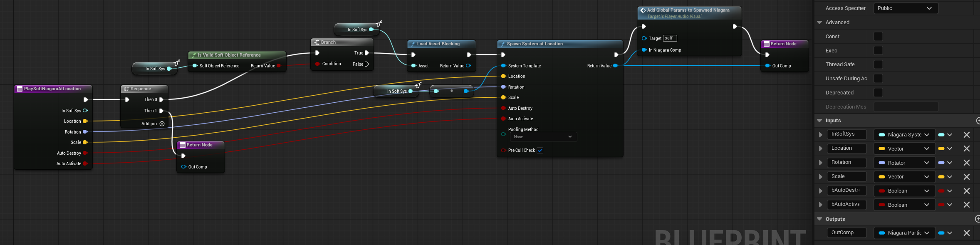Open the Pooling Method dropdown

click(543, 137)
